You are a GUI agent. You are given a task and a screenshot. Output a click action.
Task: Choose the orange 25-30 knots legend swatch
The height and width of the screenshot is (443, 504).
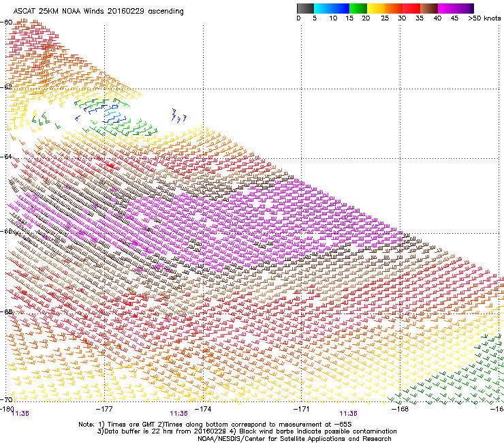tap(394, 8)
